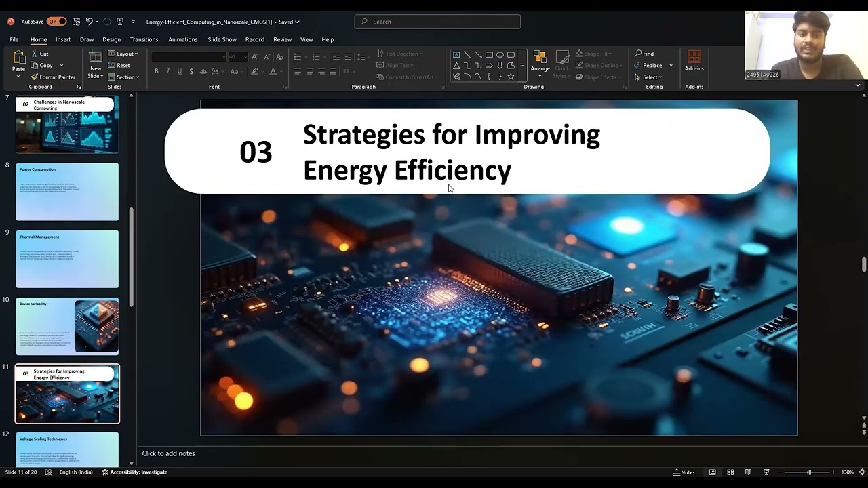Switch to the Design tab
Image resolution: width=868 pixels, height=488 pixels.
(111, 39)
